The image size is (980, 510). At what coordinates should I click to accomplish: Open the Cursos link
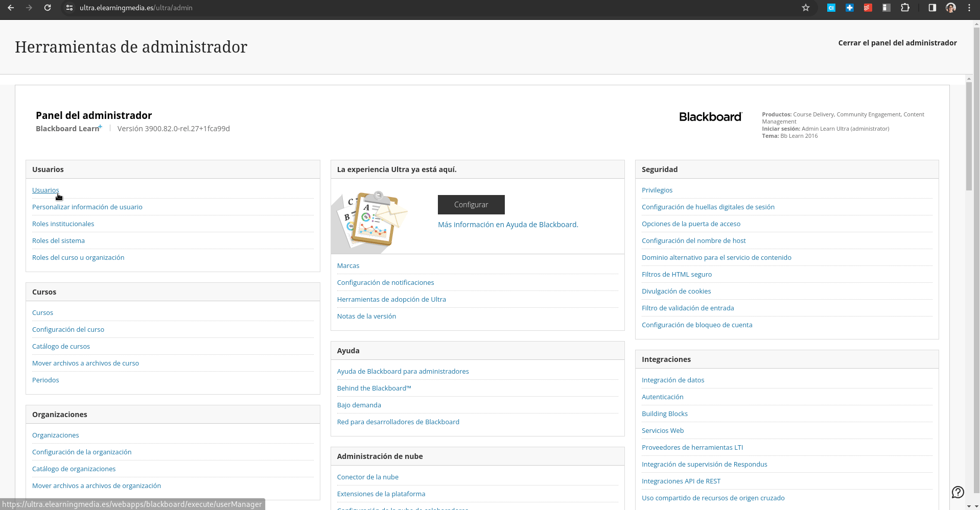click(x=42, y=312)
